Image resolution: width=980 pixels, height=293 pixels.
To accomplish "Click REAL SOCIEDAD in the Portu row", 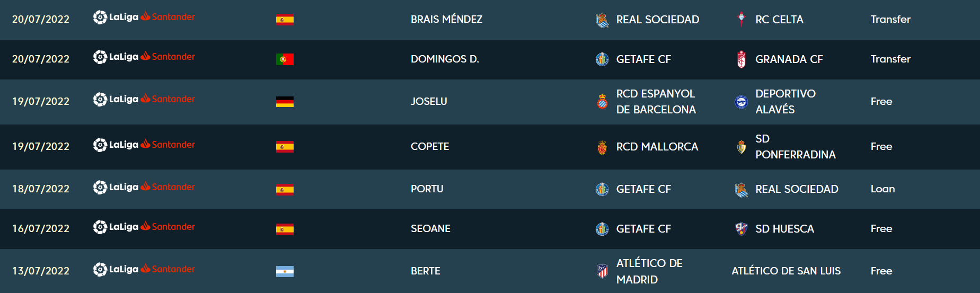I will click(797, 189).
